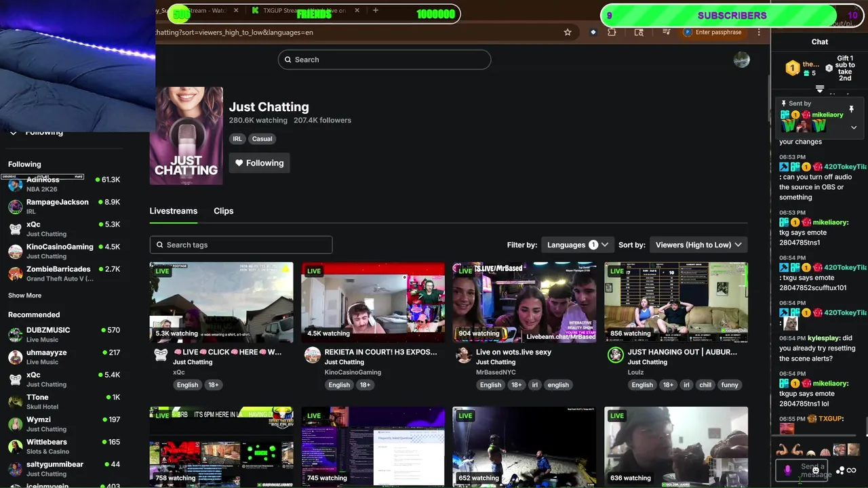Open xQc's 5.3K watching stream thumbnail
868x488 pixels.
[x=221, y=302]
